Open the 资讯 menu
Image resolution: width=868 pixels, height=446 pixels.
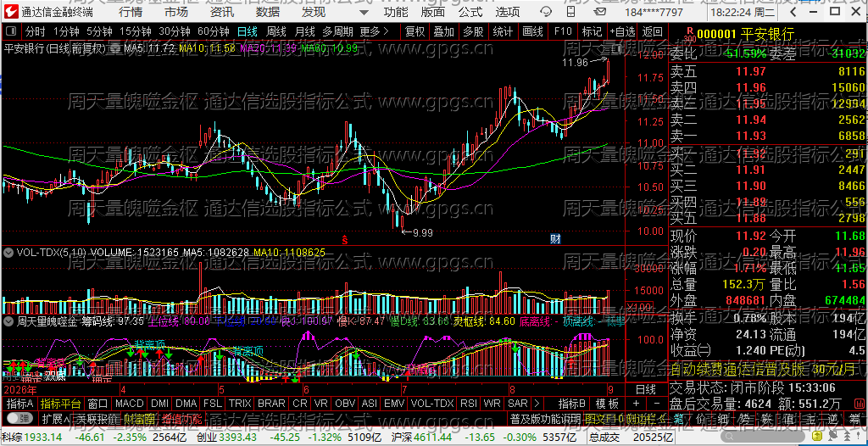coord(222,12)
